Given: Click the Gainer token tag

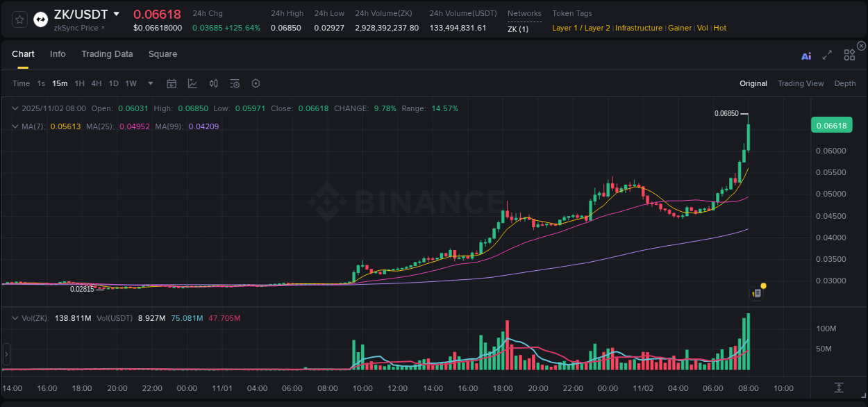Looking at the screenshot, I should (680, 28).
